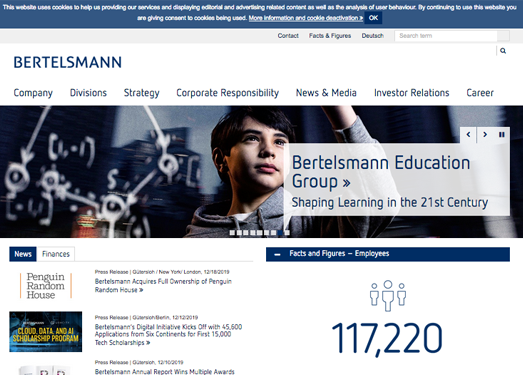Image resolution: width=523 pixels, height=375 pixels.
Task: Open Bertelsmann Acquires Full Ownership article
Action: 163,286
